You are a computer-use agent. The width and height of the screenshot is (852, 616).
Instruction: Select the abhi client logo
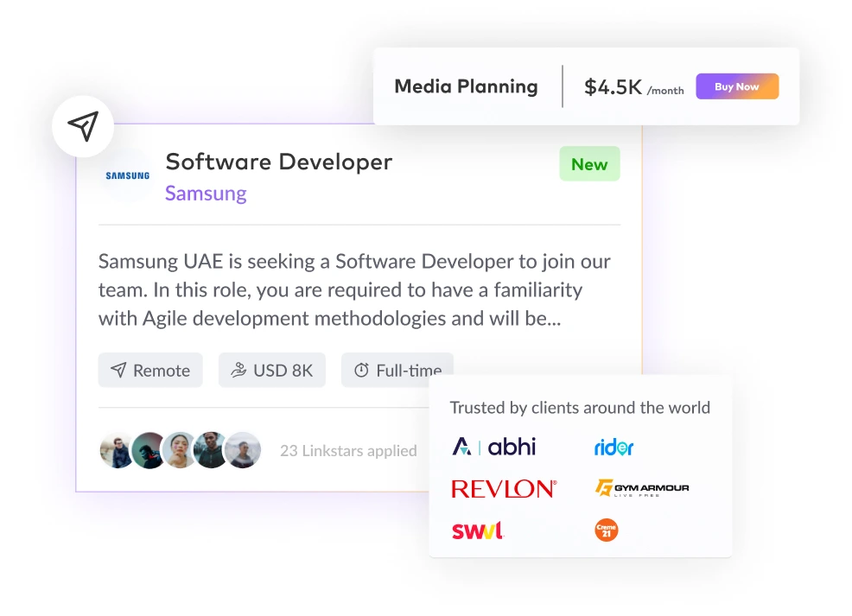point(493,447)
